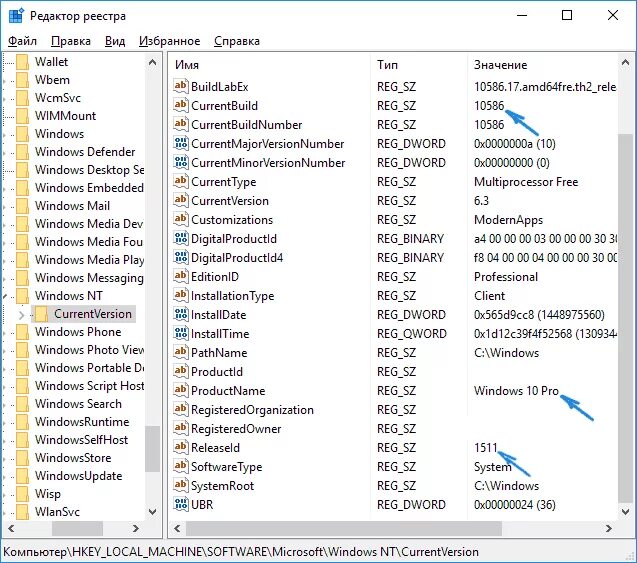Image resolution: width=637 pixels, height=563 pixels.
Task: Click the REG_QWORD type cell
Action: (412, 333)
